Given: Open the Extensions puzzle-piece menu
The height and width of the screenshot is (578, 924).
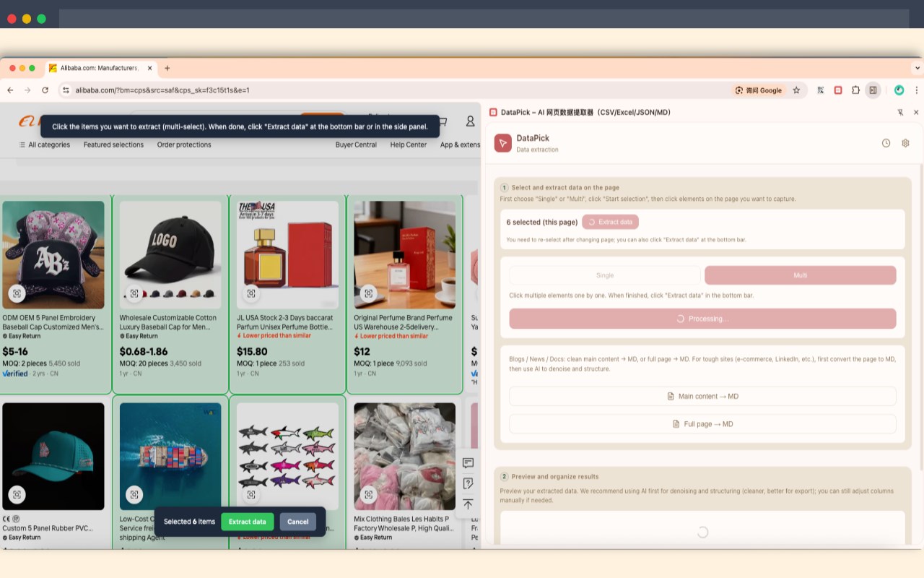Looking at the screenshot, I should 855,90.
